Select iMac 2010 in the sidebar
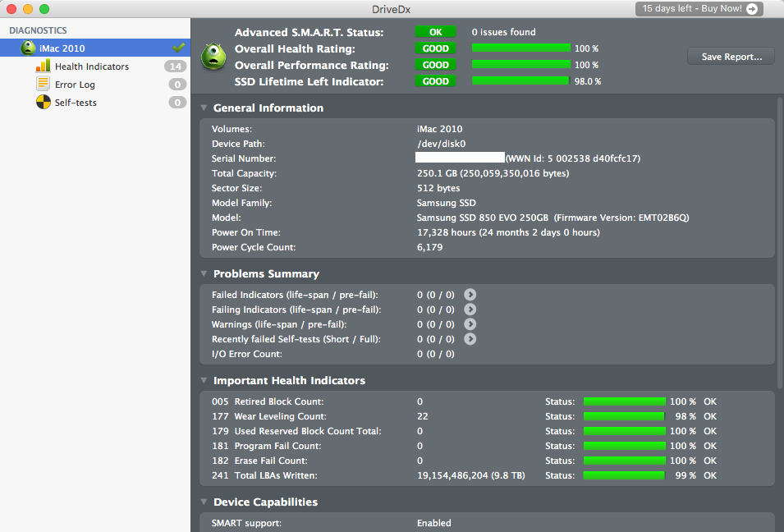The width and height of the screenshot is (784, 532). click(95, 48)
